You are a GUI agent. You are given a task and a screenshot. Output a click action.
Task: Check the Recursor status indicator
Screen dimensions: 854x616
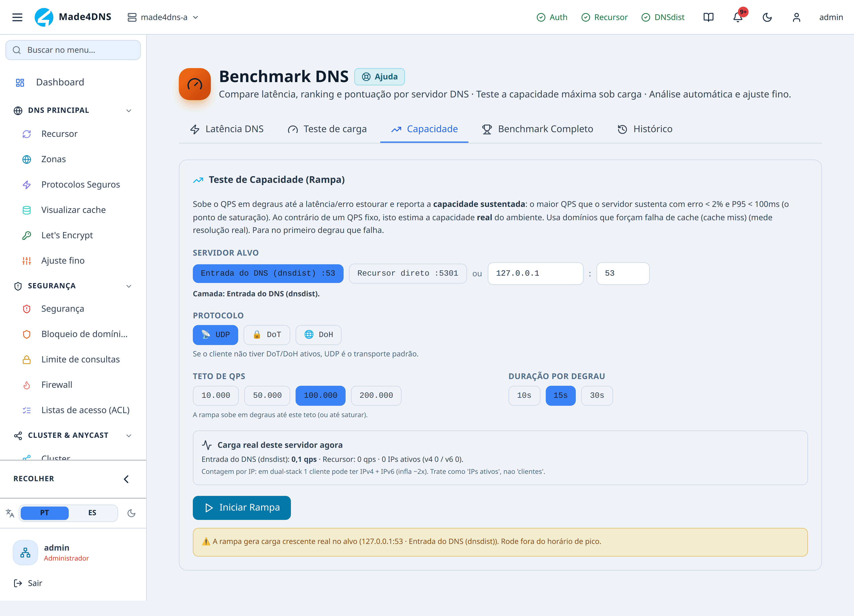coord(604,17)
